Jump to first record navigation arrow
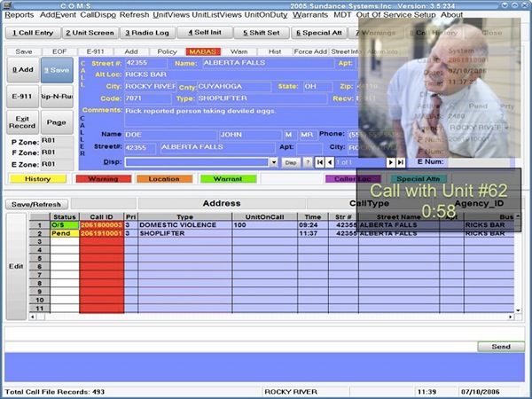 coord(319,162)
